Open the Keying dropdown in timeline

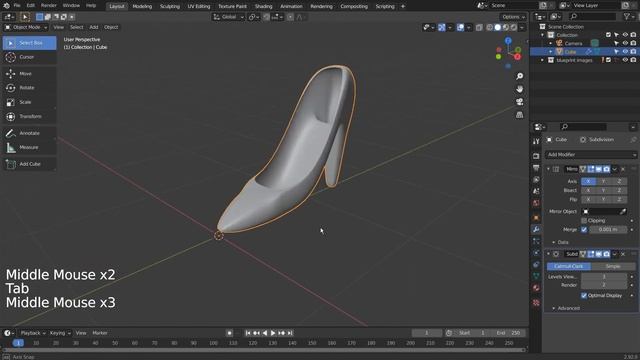tap(60, 333)
